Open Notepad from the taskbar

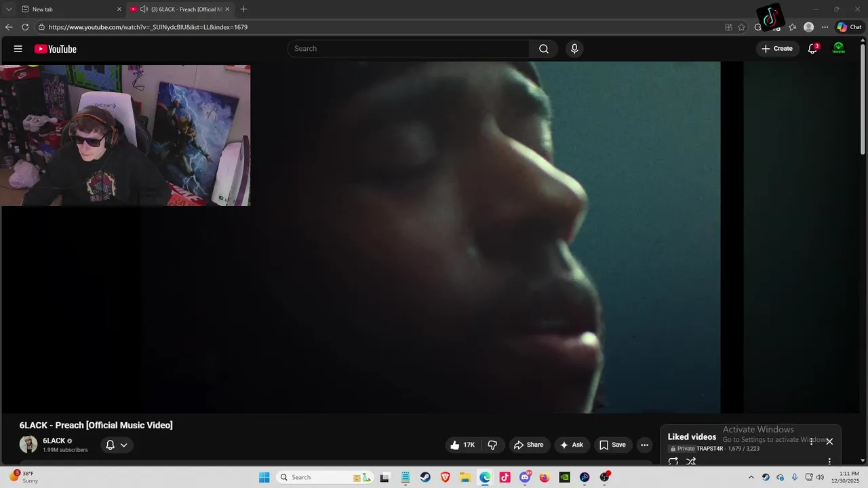click(x=405, y=477)
